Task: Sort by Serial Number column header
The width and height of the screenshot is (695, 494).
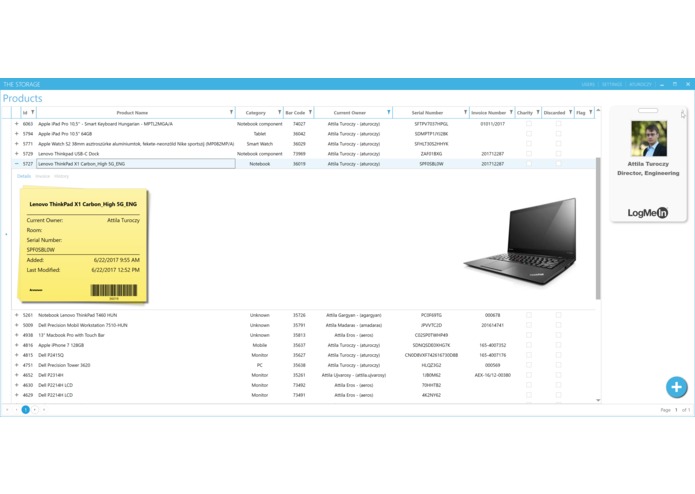Action: pos(427,113)
